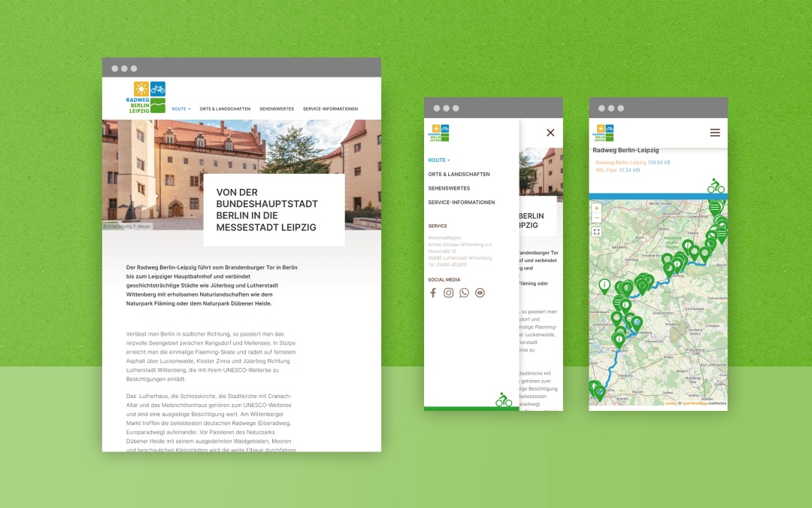Zoom out on the map
812x508 pixels.
click(596, 217)
